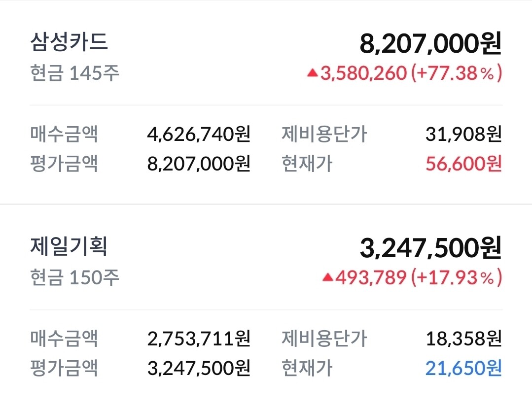This screenshot has height=408, width=532.
Task: Click red up-triangle beside 493,789
Action: click(327, 278)
